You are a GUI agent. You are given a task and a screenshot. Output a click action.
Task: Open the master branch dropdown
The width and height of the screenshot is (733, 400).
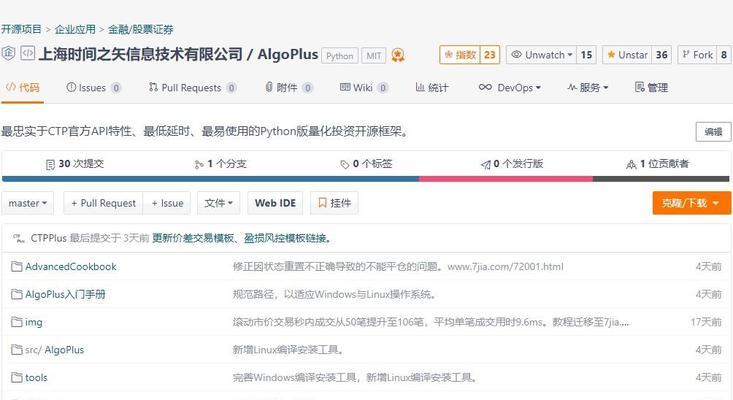click(28, 203)
